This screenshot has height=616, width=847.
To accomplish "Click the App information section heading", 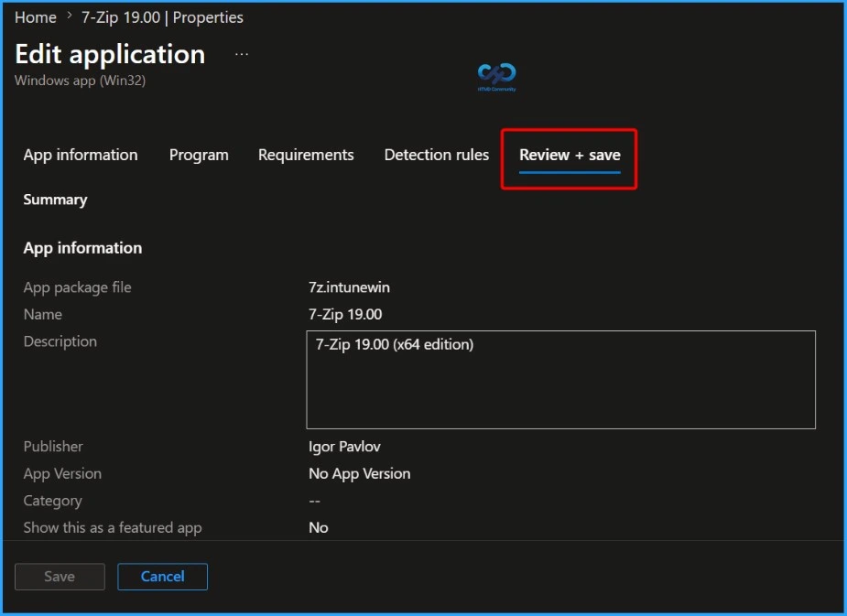I will (x=82, y=248).
